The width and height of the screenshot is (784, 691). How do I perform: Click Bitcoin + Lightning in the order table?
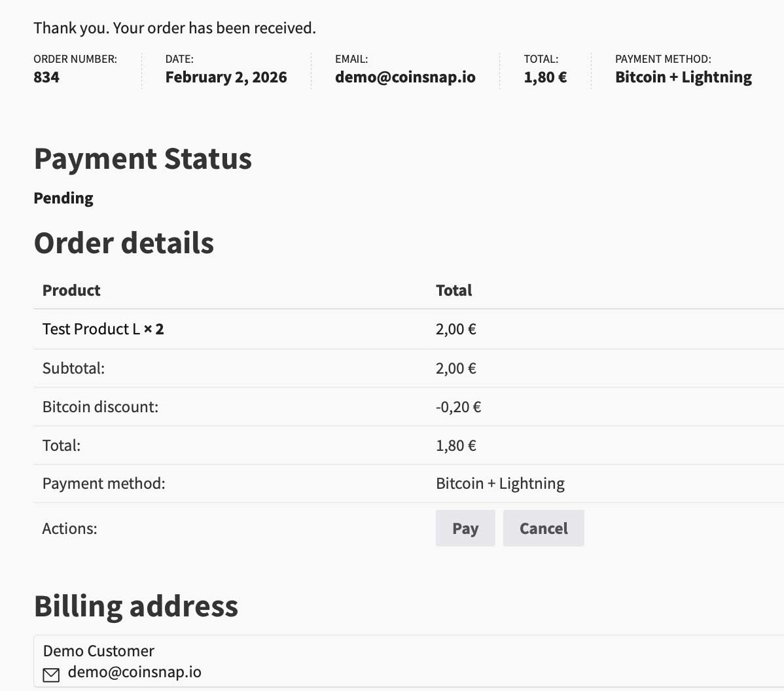500,484
